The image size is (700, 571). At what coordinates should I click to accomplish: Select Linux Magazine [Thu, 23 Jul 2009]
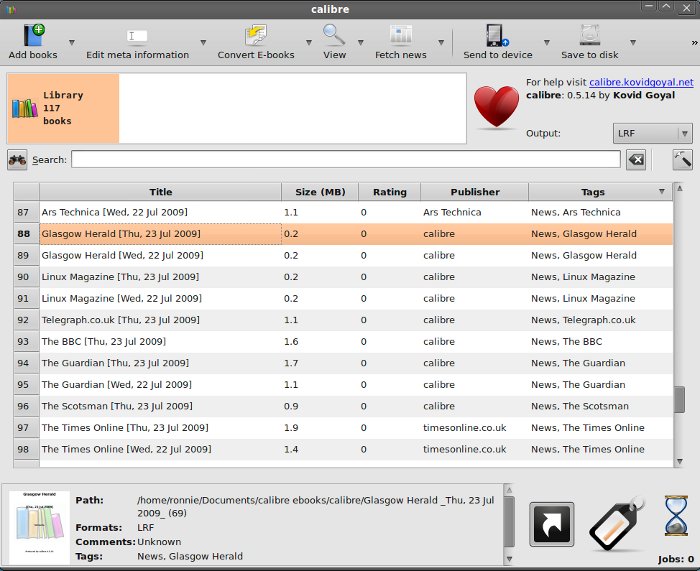pos(120,277)
